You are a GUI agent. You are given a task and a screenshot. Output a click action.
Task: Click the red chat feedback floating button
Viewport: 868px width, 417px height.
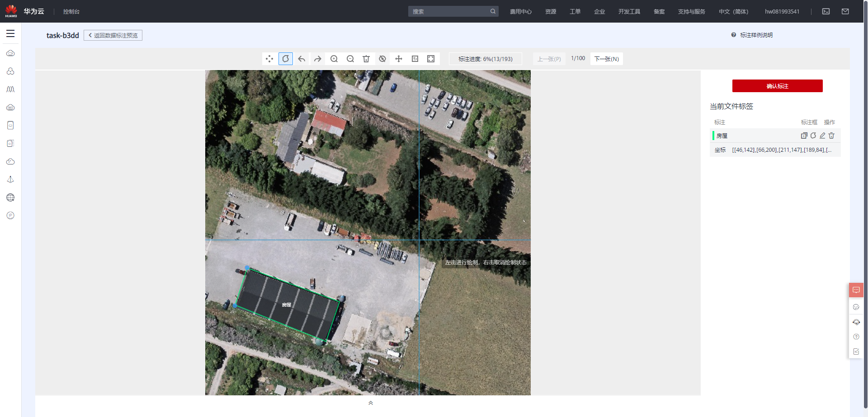856,290
